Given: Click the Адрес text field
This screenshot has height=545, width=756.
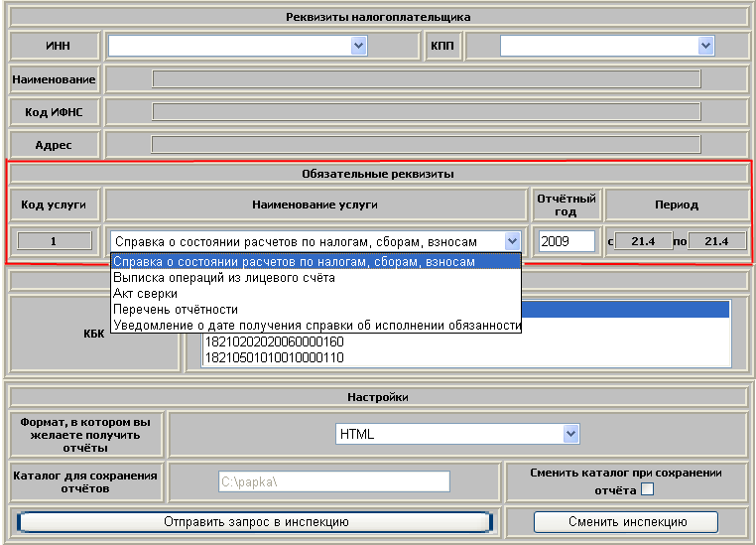Looking at the screenshot, I should (426, 145).
